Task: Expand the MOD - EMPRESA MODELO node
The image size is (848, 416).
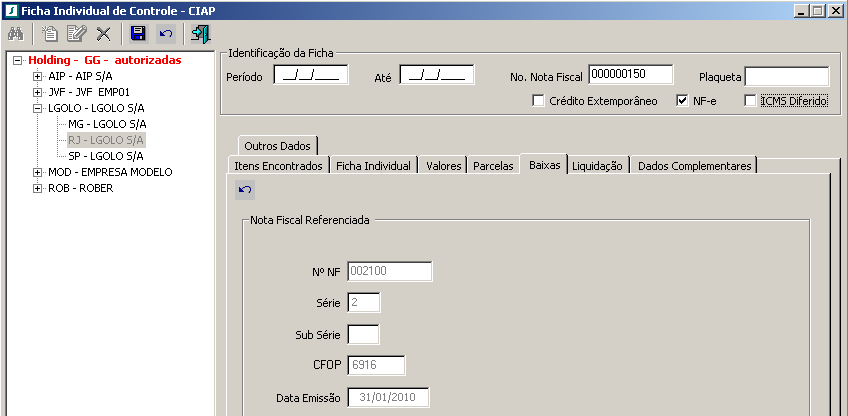Action: click(38, 172)
